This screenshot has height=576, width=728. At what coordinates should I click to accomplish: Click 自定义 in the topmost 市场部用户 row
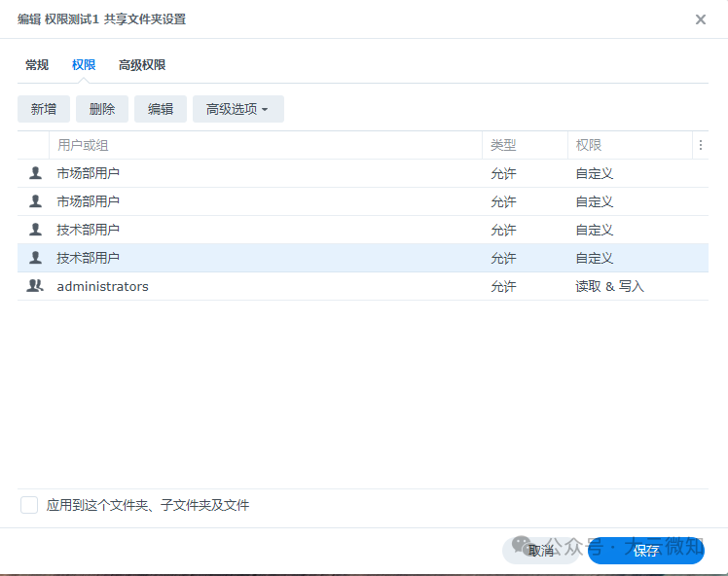tap(595, 173)
